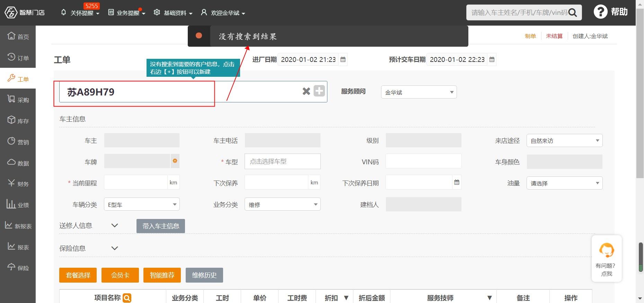Open the 关怀提醒 bell menu
The height and width of the screenshot is (303, 644).
(80, 13)
